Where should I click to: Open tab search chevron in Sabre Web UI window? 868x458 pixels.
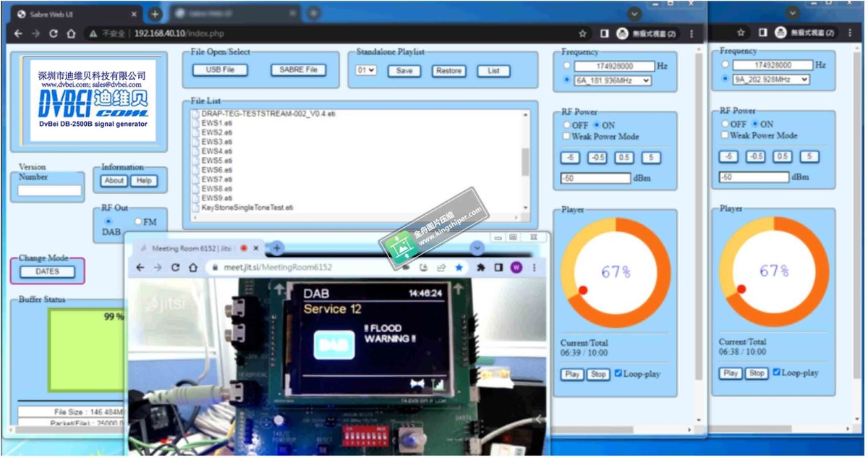pyautogui.click(x=634, y=14)
